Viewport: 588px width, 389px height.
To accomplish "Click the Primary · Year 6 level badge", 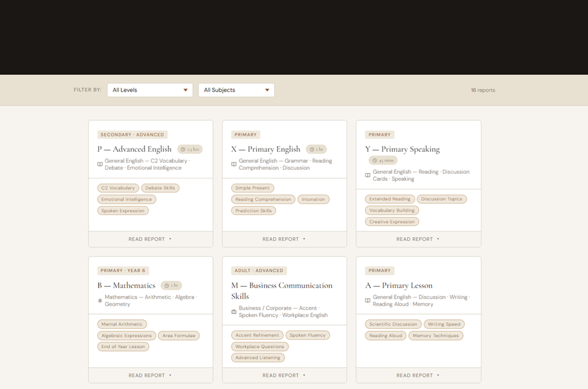I will (123, 271).
